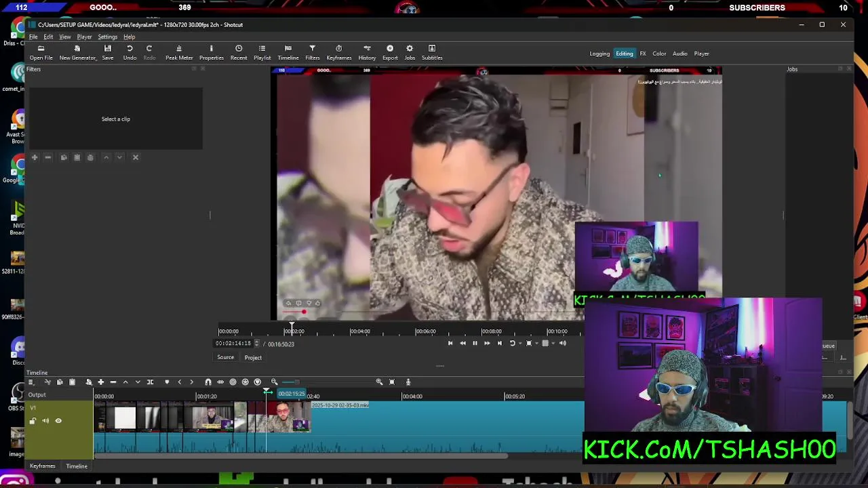Split clip at playhead
The width and height of the screenshot is (868, 488).
(x=150, y=382)
